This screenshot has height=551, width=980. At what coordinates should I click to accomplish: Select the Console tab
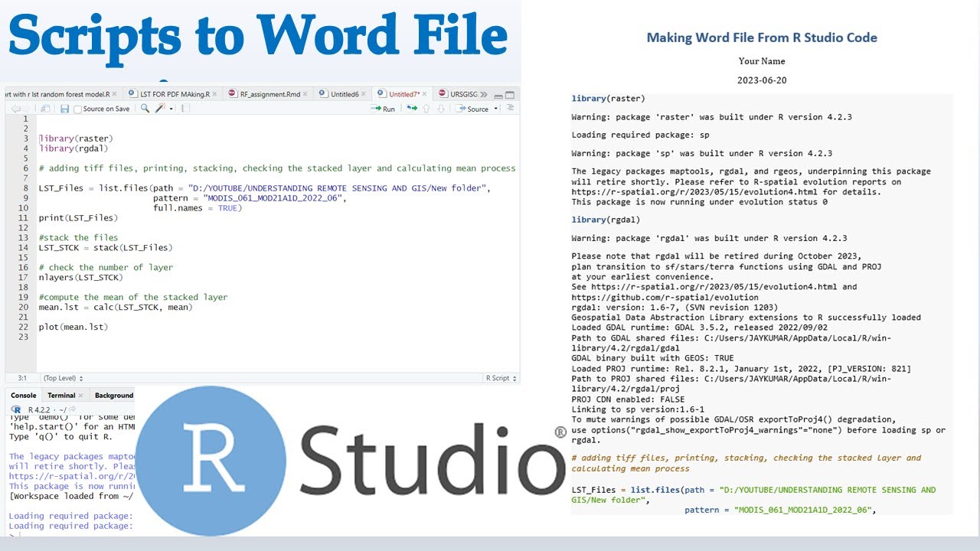coord(23,396)
